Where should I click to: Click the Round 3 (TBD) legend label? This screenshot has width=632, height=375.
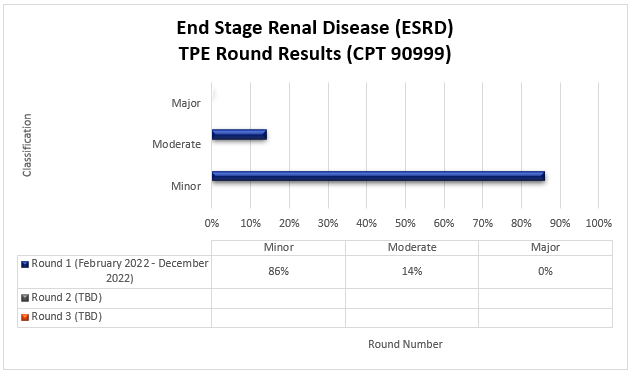(67, 317)
